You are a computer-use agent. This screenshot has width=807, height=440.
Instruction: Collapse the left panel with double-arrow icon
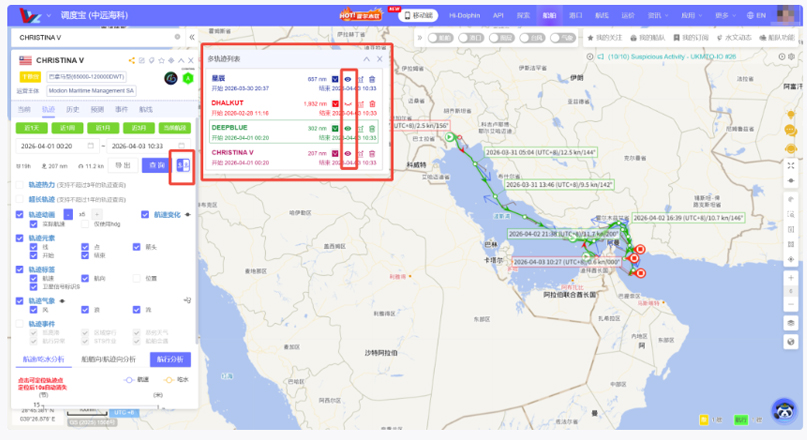[190, 37]
